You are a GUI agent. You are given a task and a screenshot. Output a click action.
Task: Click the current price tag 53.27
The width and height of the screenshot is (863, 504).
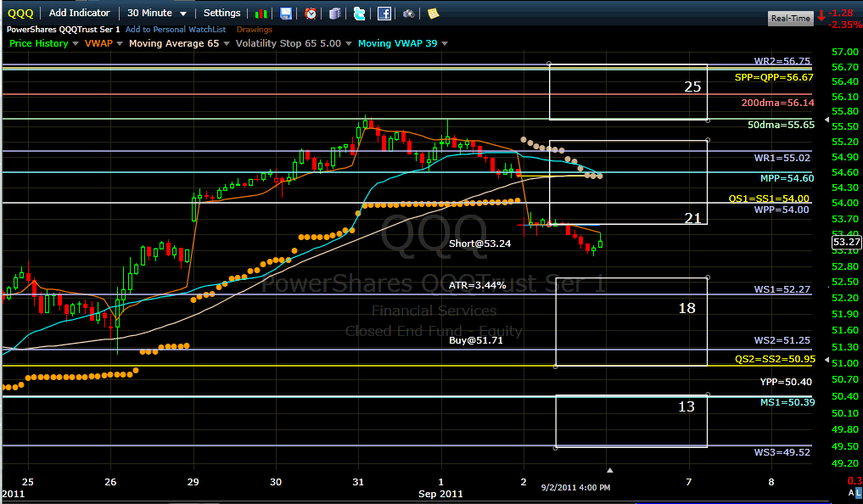847,242
